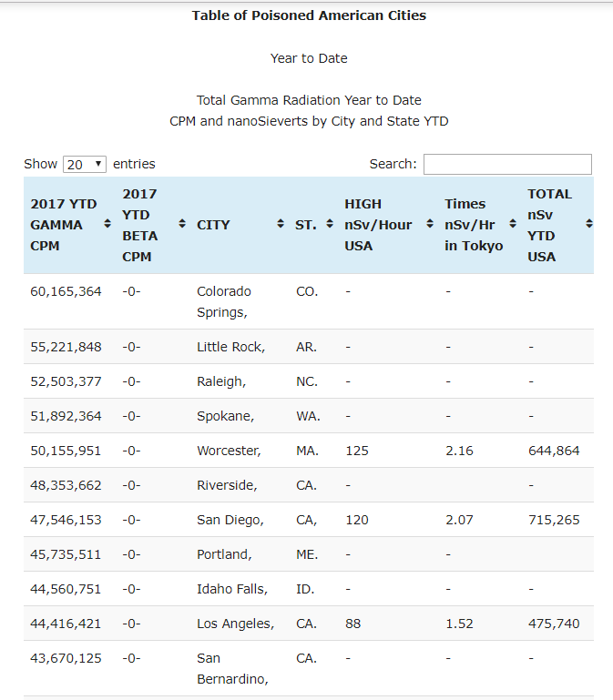Image resolution: width=613 pixels, height=700 pixels.
Task: Click sort arrows for Times nSv/Hr in Tokyo
Action: (513, 225)
